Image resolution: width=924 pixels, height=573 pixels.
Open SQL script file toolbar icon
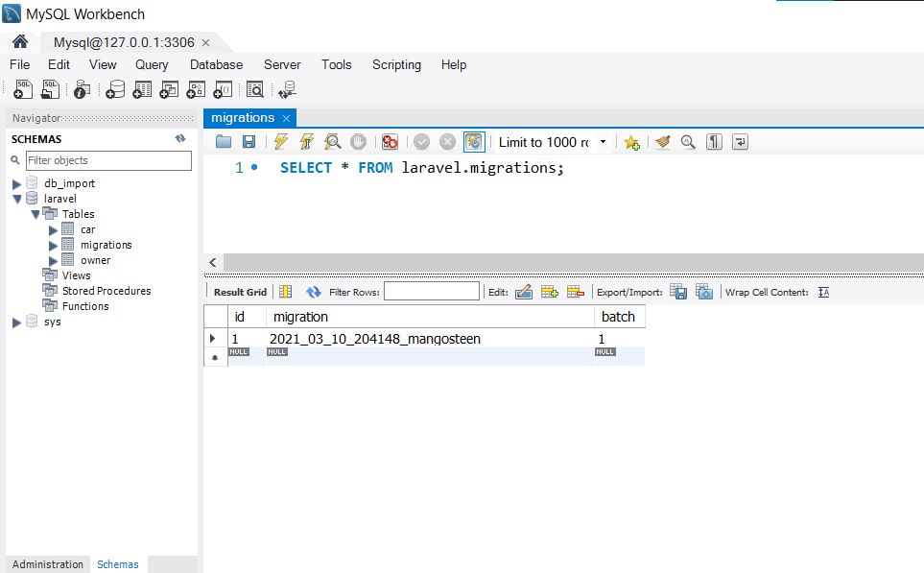(x=50, y=89)
